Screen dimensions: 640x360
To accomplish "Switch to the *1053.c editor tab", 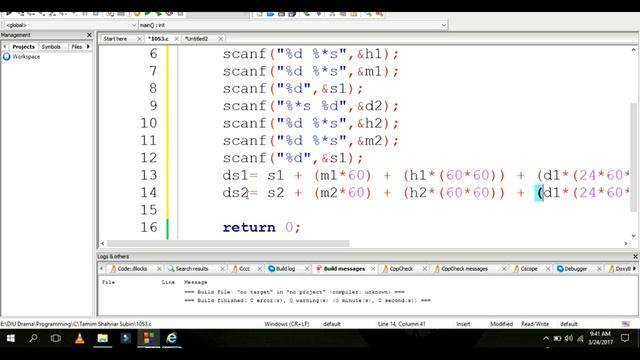I will tap(158, 39).
